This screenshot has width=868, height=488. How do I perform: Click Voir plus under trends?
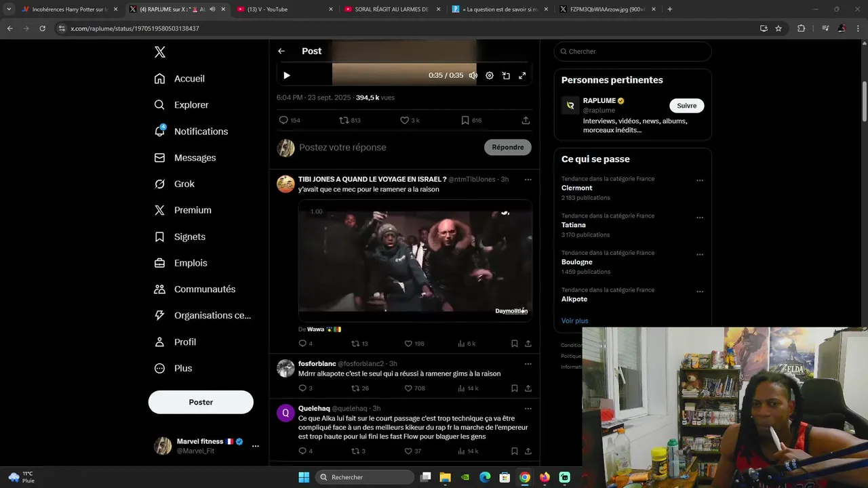pyautogui.click(x=574, y=321)
